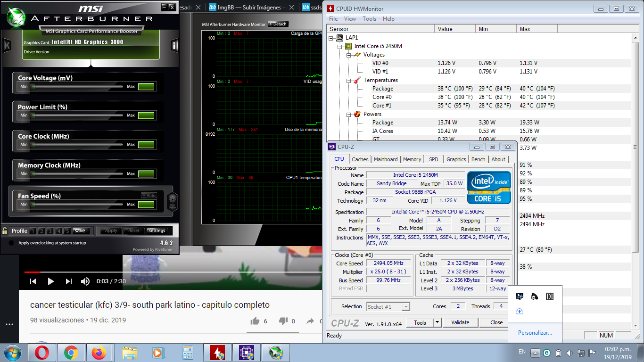Click the battery icon in the system tray
The image size is (644, 362).
[x=558, y=353]
